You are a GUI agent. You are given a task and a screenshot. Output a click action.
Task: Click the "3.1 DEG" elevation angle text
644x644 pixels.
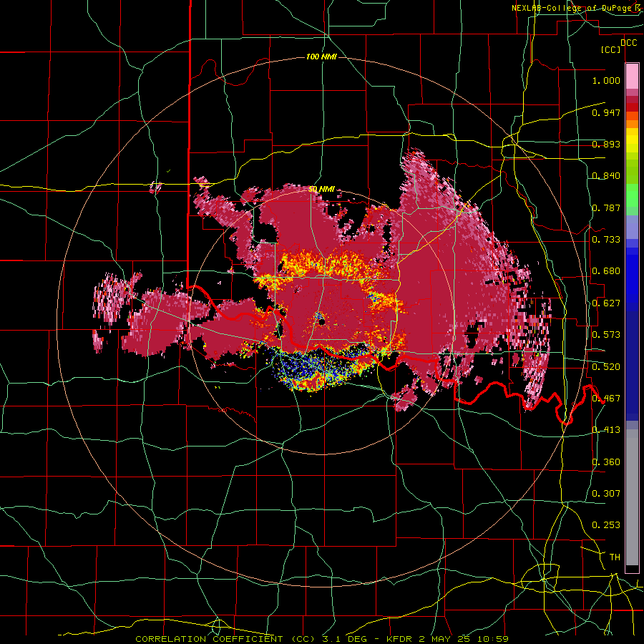[x=345, y=639]
